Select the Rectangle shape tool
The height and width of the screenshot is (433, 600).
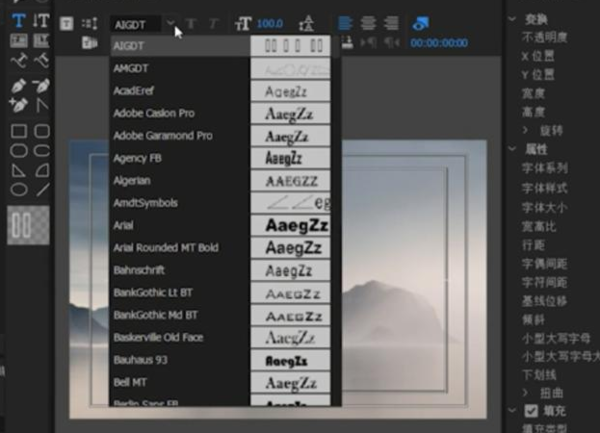tap(19, 131)
